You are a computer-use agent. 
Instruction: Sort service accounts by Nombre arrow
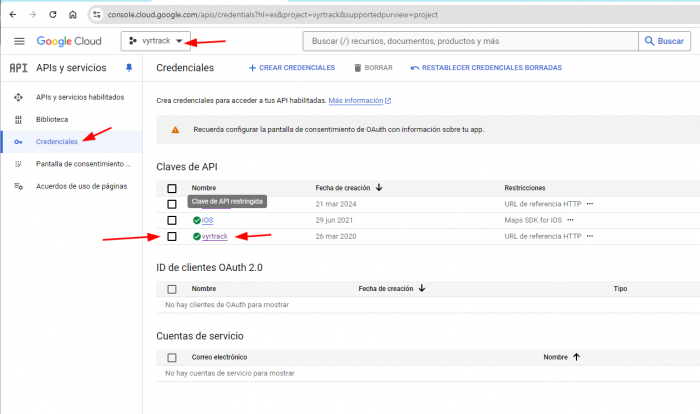[576, 357]
